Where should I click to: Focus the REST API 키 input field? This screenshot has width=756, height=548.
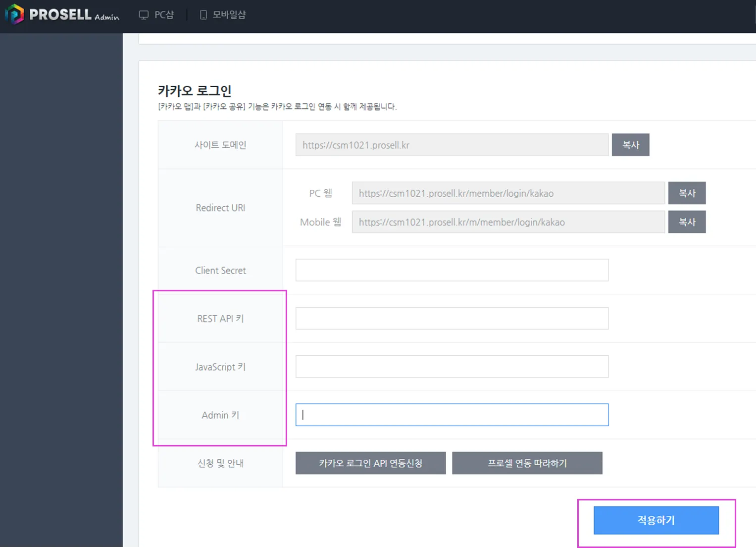(452, 318)
